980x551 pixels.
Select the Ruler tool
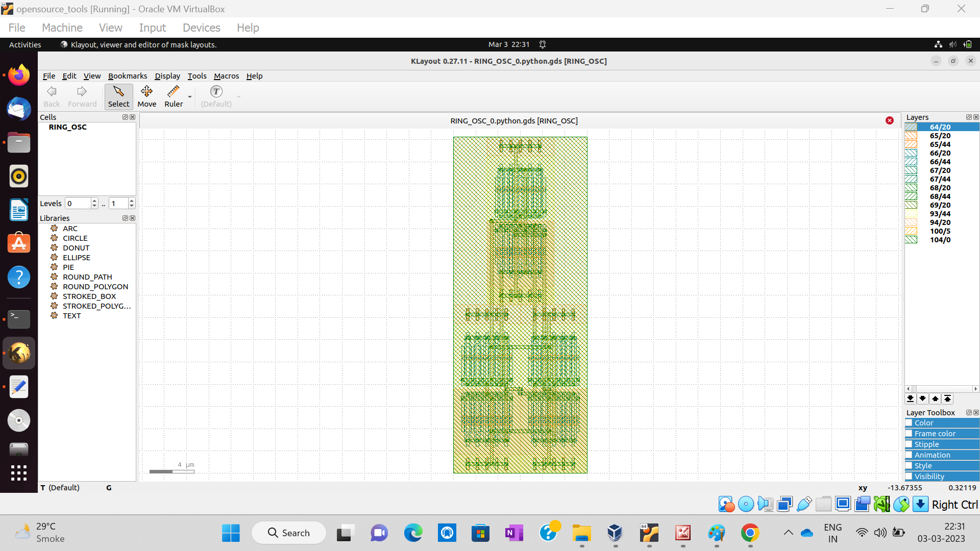(174, 96)
